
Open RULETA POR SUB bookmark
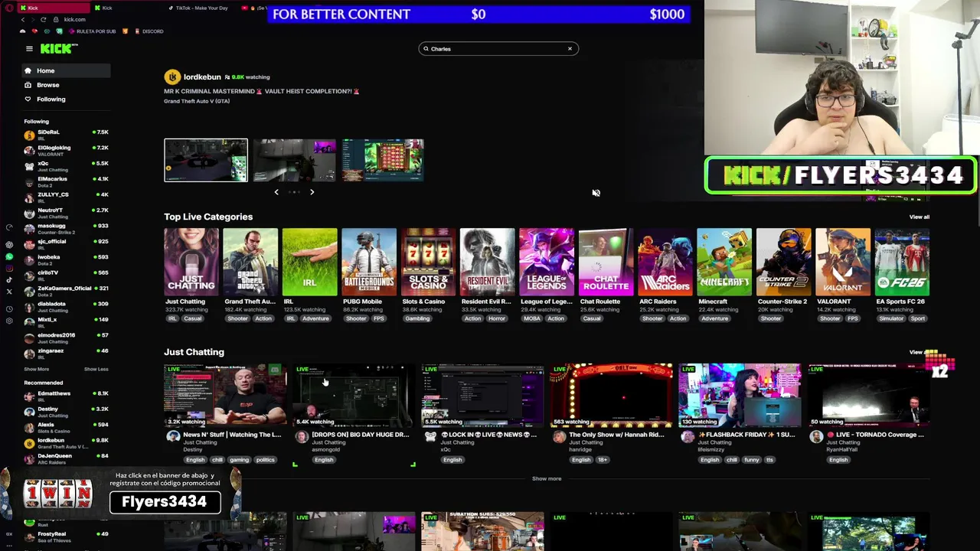click(x=92, y=31)
